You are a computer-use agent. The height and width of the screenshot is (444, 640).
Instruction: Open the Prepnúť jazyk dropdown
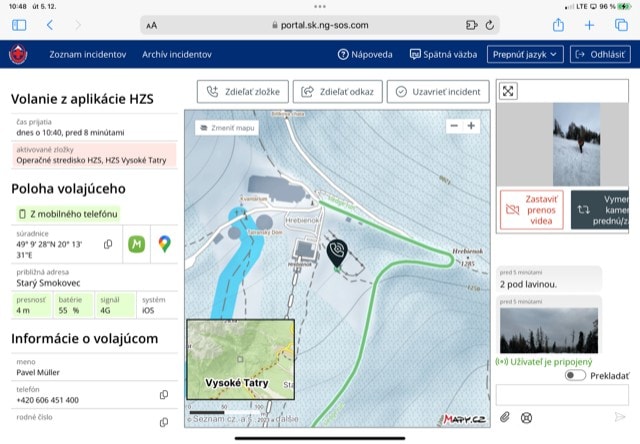(x=525, y=54)
